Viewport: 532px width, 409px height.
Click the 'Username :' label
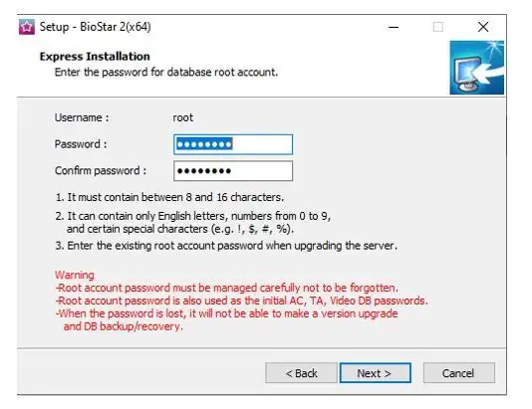[x=82, y=117]
